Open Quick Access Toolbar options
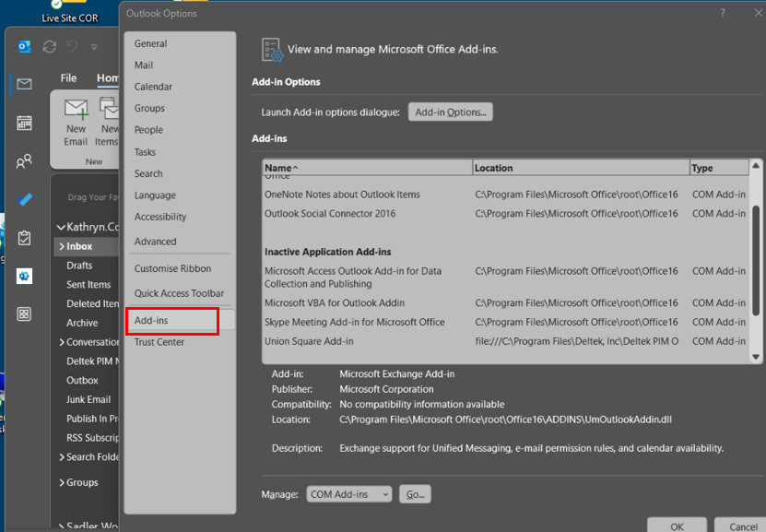Screen dimensions: 766x532 pyautogui.click(x=180, y=293)
